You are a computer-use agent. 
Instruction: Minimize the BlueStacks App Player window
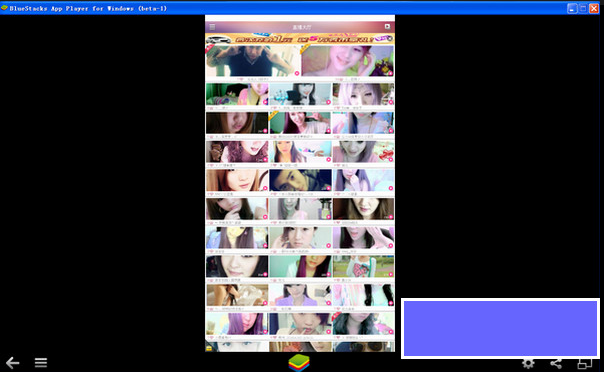(x=572, y=8)
